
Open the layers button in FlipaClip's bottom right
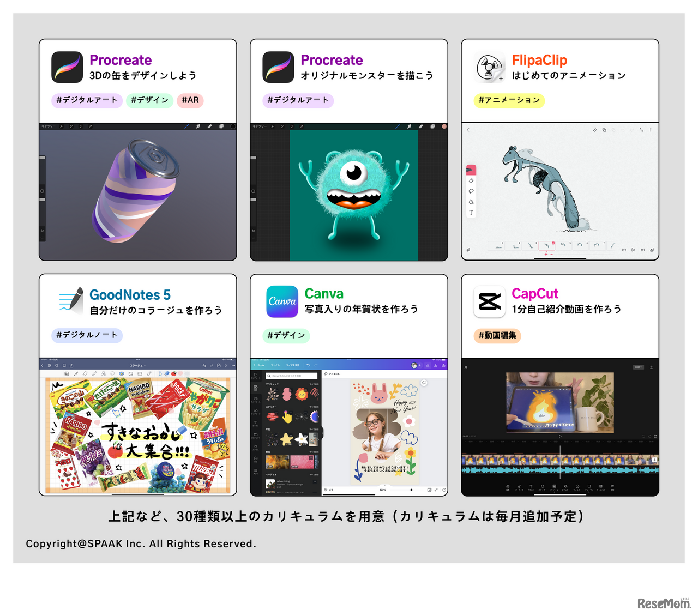[x=652, y=250]
